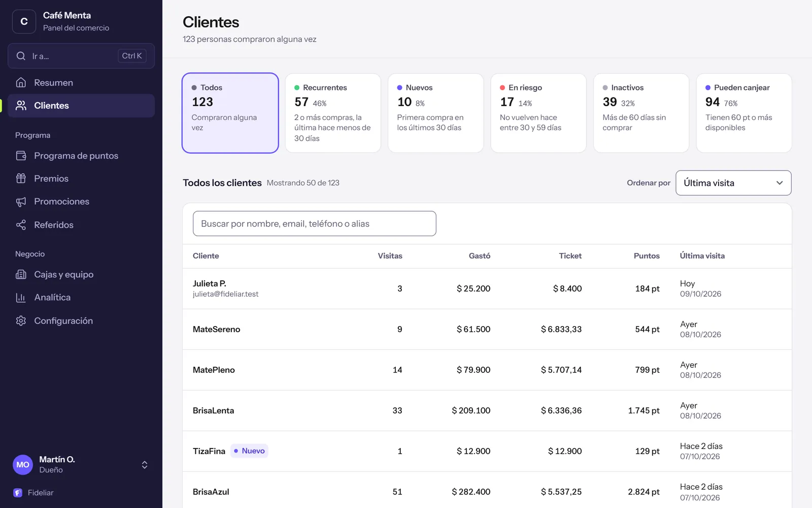Image resolution: width=812 pixels, height=508 pixels.
Task: Sort by Visitas column header
Action: (390, 256)
